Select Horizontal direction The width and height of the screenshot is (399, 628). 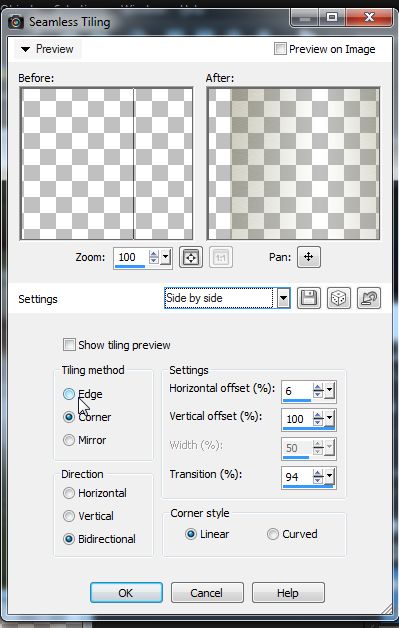pos(69,493)
